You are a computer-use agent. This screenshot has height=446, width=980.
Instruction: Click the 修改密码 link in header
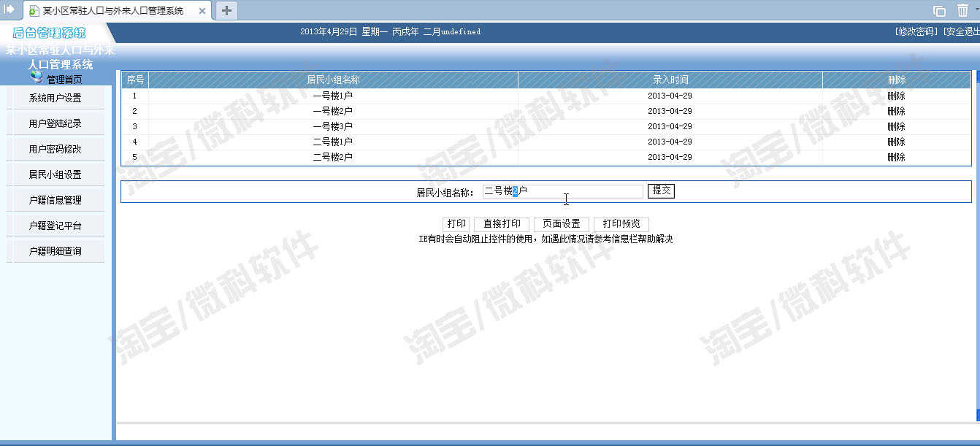point(916,31)
